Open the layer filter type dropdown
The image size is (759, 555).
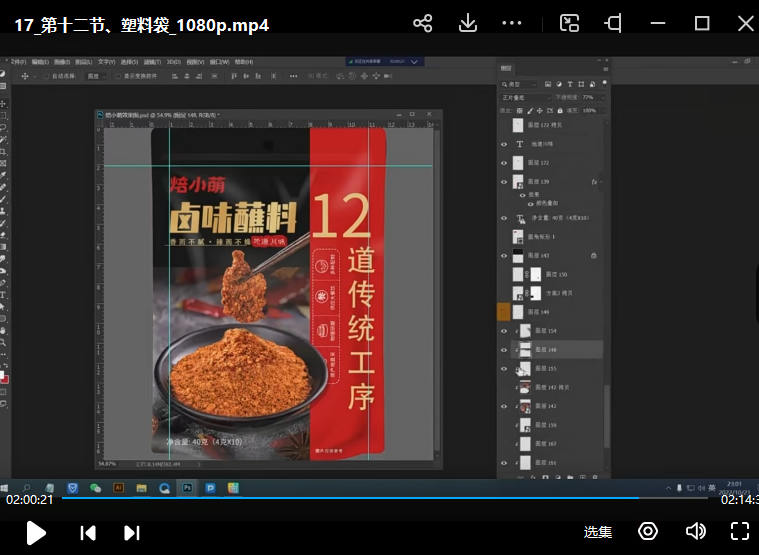pyautogui.click(x=521, y=84)
